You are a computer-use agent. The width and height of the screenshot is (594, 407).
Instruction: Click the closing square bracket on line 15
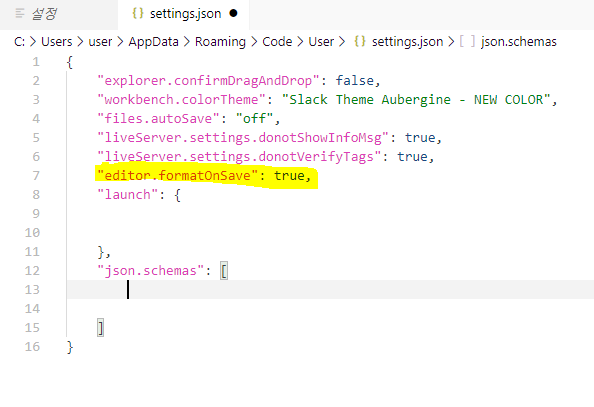pyautogui.click(x=100, y=328)
